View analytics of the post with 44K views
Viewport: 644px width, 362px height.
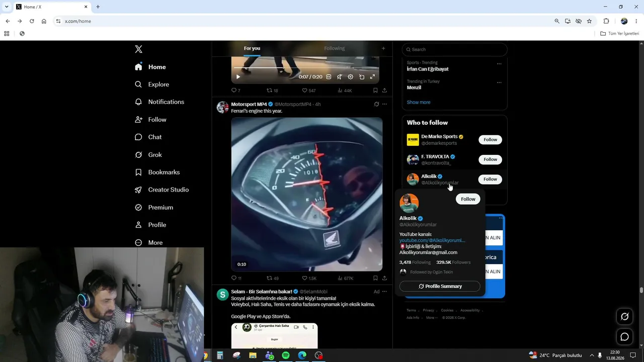tap(345, 90)
